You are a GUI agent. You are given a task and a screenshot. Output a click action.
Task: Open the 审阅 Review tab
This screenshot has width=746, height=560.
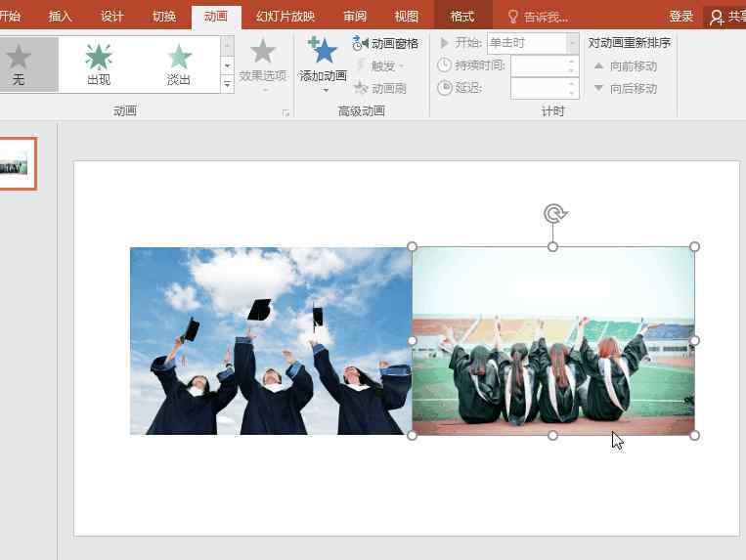(x=355, y=17)
